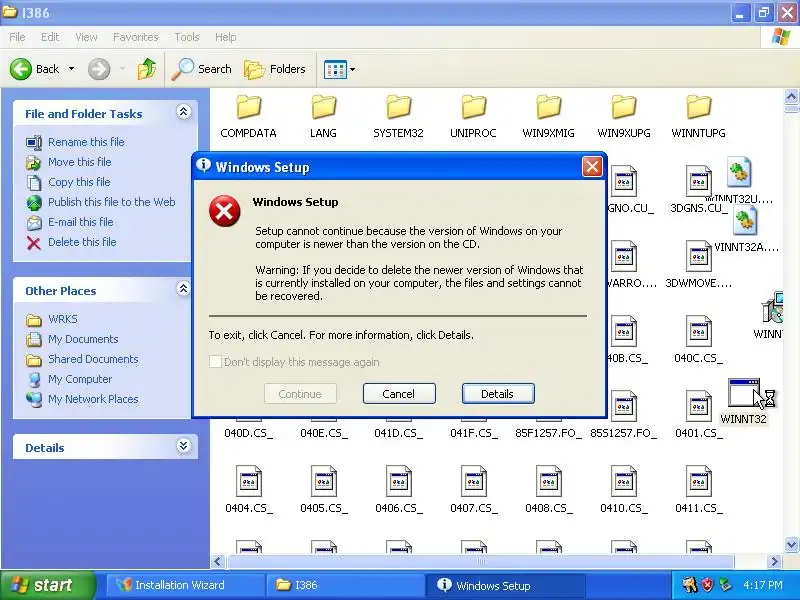Screen dimensions: 800x600
Task: Click the horizontal scrollbar right arrow
Action: [x=775, y=562]
